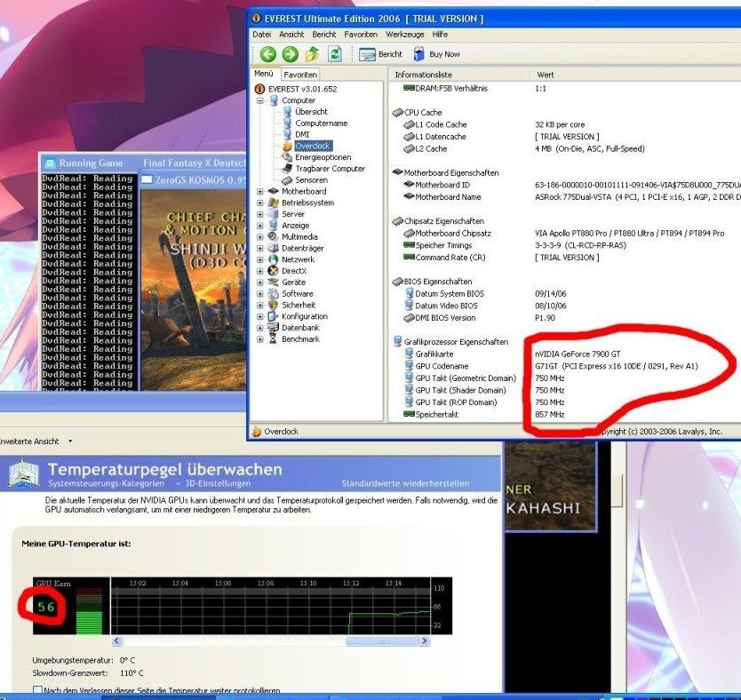Viewport: 741px width, 700px height.
Task: Click the Sicherheit shield icon
Action: [x=273, y=305]
